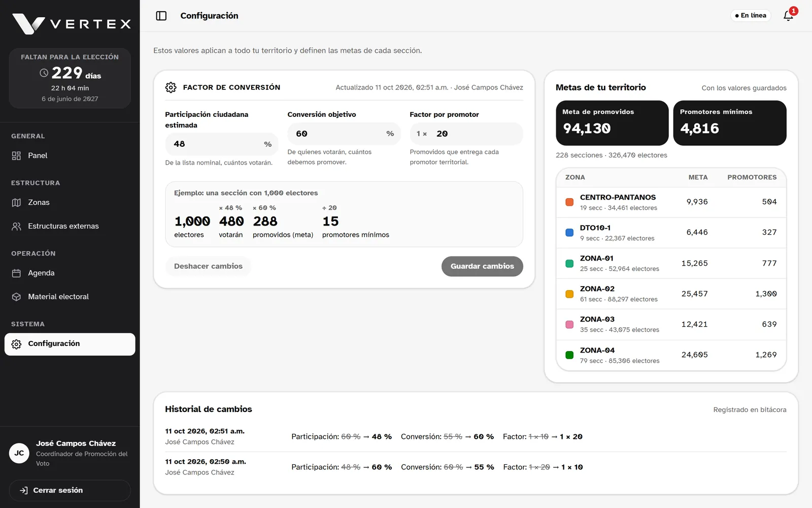Click Promotores mínimos card 4,816

pos(730,123)
